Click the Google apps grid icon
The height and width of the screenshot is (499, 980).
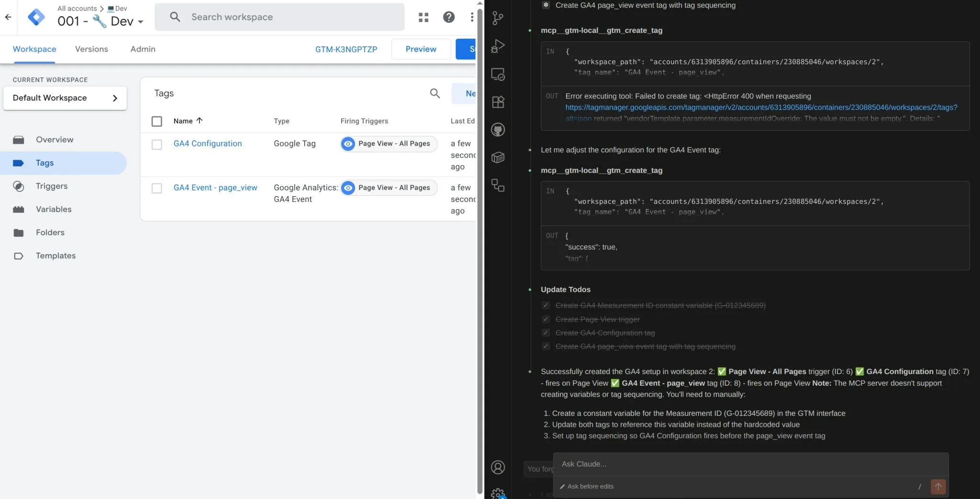[x=423, y=17]
